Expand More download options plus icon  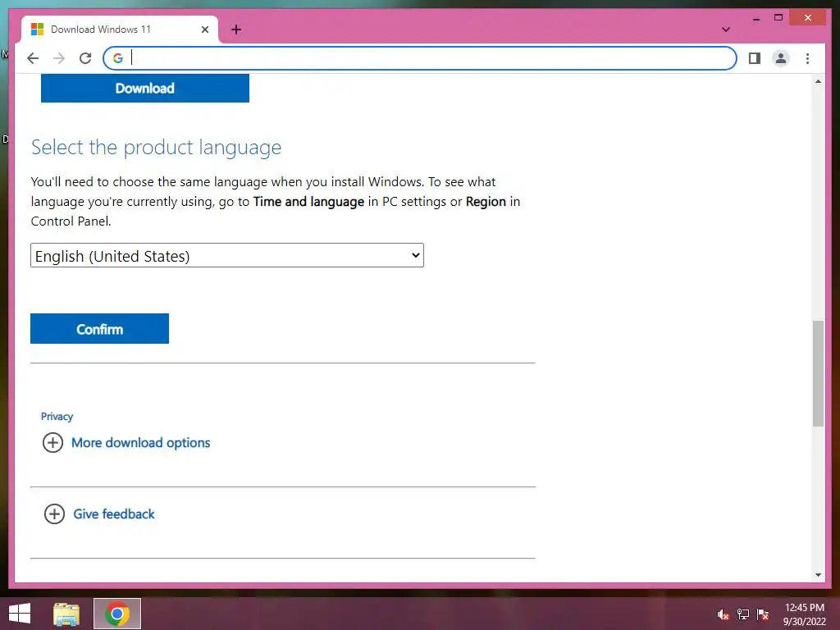(52, 442)
